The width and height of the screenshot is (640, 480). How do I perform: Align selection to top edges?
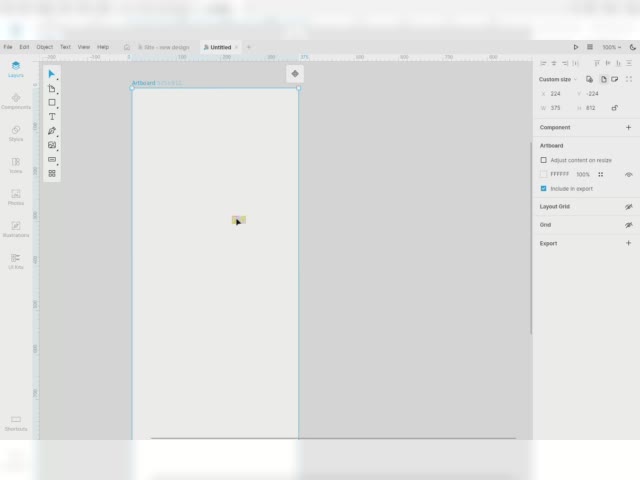tap(597, 63)
